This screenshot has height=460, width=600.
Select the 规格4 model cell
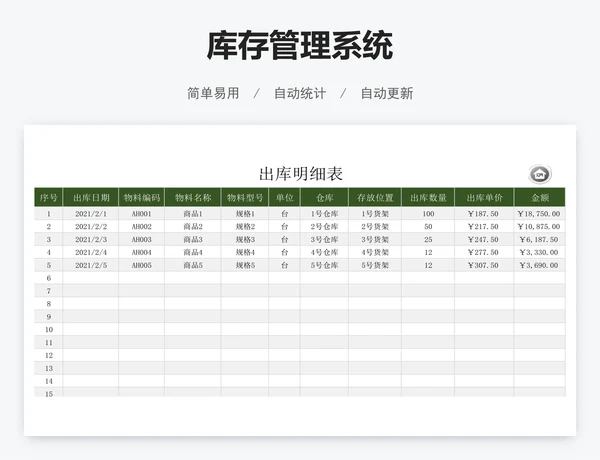245,252
